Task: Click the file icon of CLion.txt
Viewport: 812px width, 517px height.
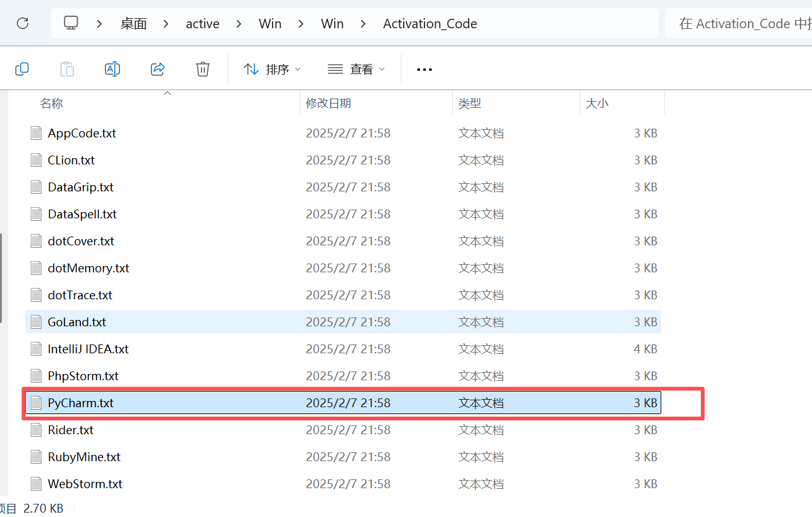Action: point(36,160)
